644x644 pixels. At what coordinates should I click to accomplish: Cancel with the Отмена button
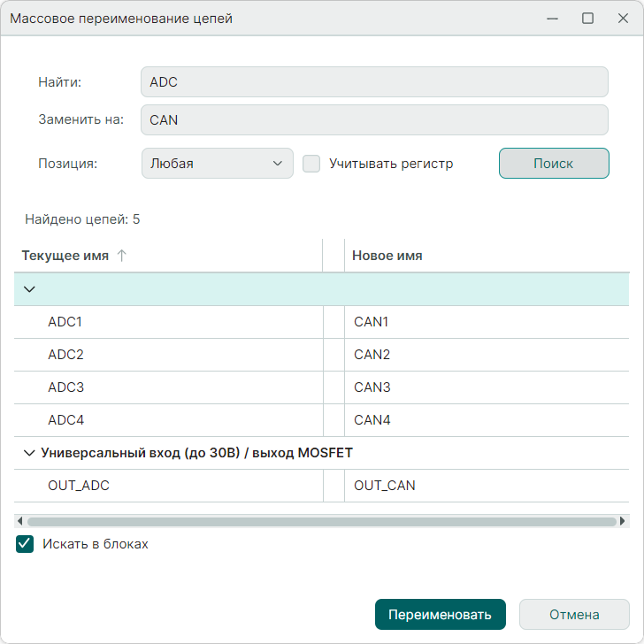pos(574,615)
